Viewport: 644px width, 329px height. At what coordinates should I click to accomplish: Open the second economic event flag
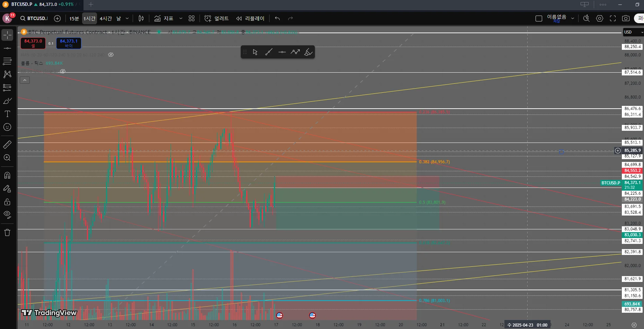[312, 315]
